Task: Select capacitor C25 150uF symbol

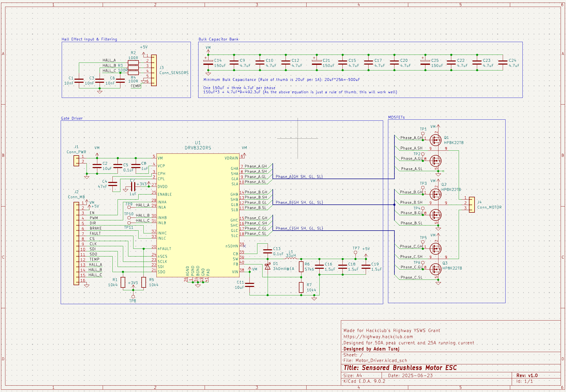Action: point(425,63)
